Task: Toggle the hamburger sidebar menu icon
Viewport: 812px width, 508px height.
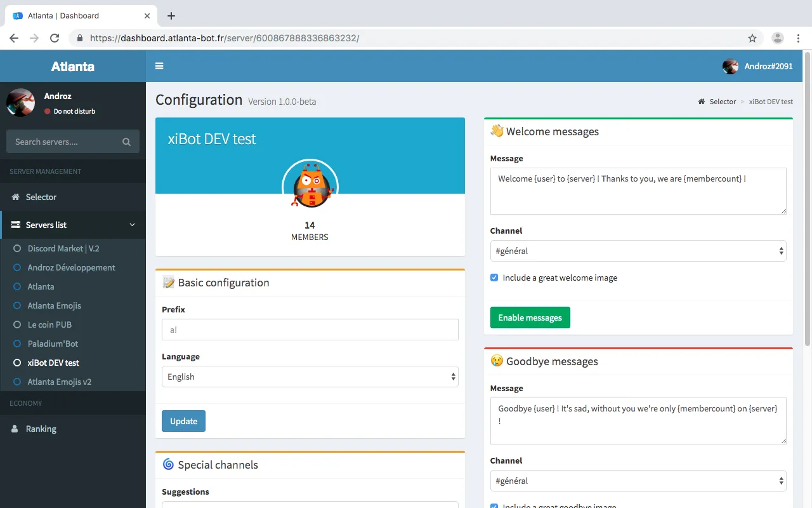Action: 159,66
